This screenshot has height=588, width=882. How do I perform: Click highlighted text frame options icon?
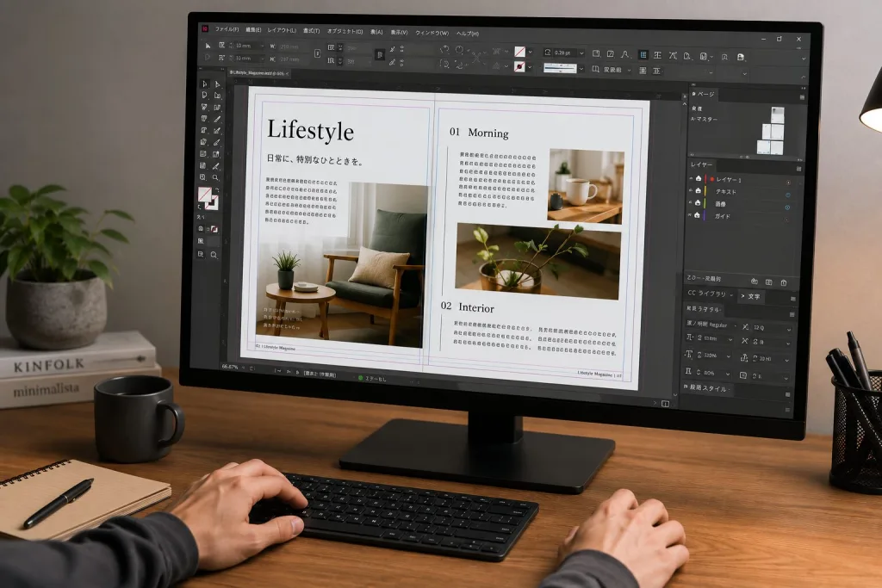click(x=643, y=55)
